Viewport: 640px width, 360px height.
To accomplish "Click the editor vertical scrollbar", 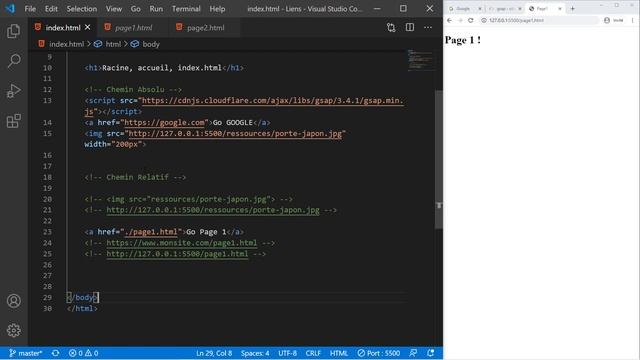I will (x=439, y=159).
